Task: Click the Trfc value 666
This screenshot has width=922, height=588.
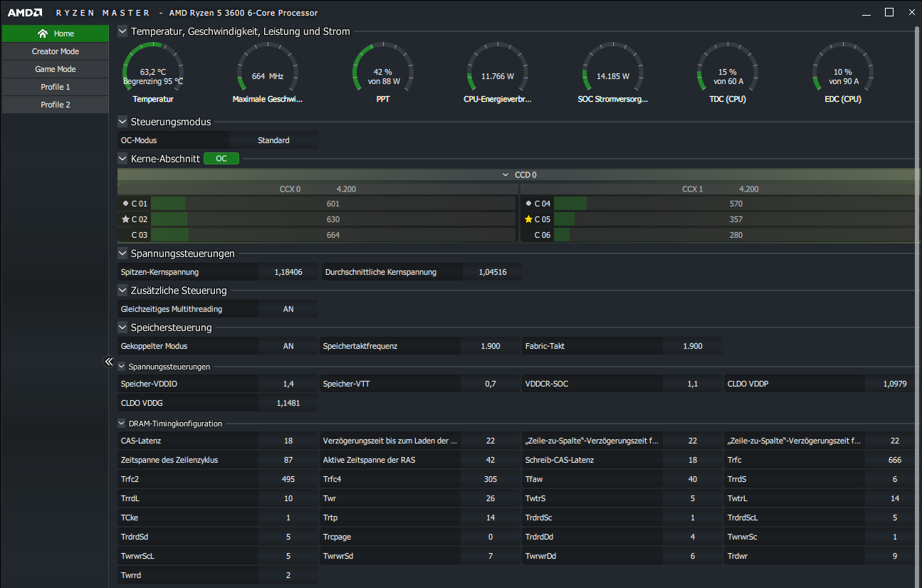Action: click(895, 460)
